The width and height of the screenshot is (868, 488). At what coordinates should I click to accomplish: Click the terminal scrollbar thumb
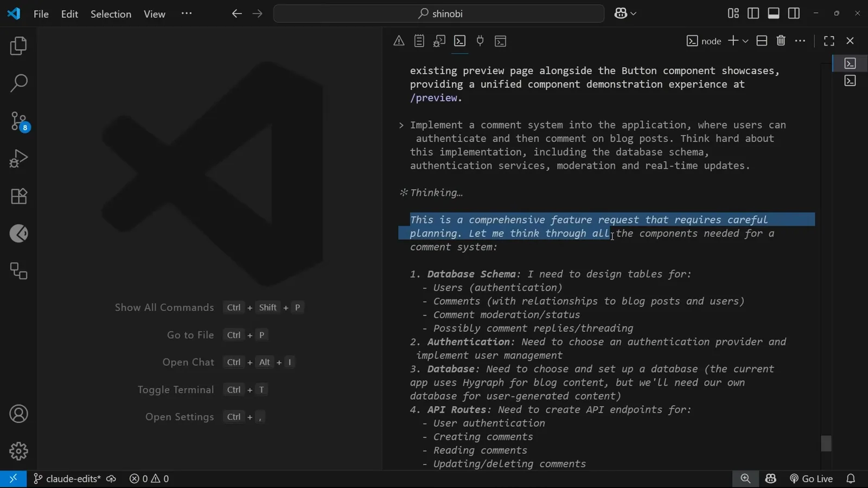pos(826,444)
